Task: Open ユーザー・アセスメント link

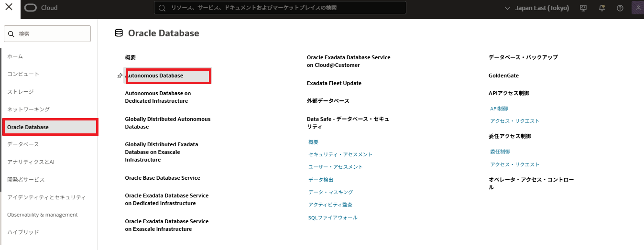Action: 336,167
